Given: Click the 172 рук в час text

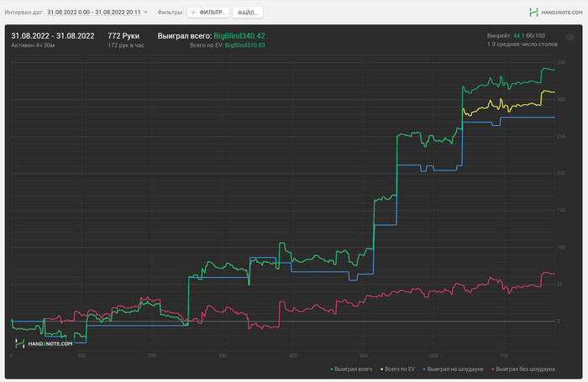Looking at the screenshot, I should 126,45.
